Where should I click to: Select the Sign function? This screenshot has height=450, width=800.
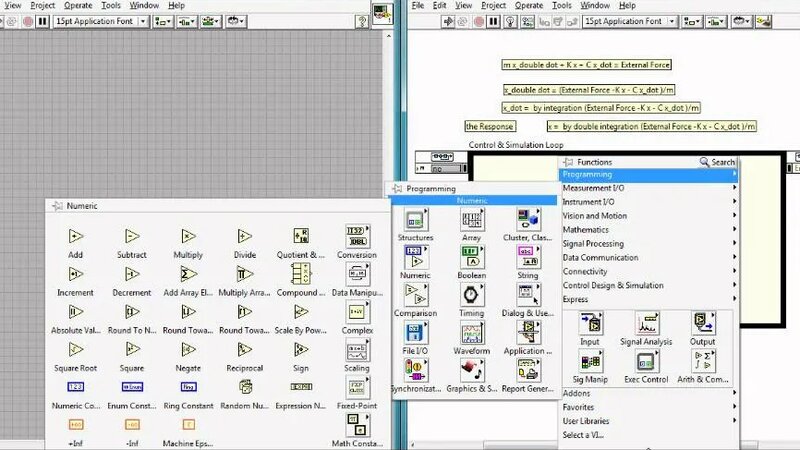pyautogui.click(x=301, y=349)
